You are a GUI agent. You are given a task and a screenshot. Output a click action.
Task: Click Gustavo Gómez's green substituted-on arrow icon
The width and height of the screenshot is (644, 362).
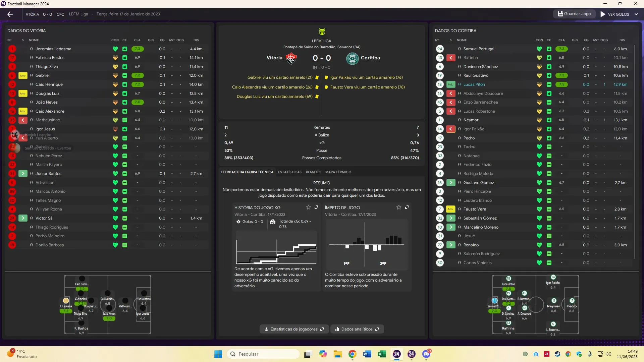pyautogui.click(x=450, y=183)
